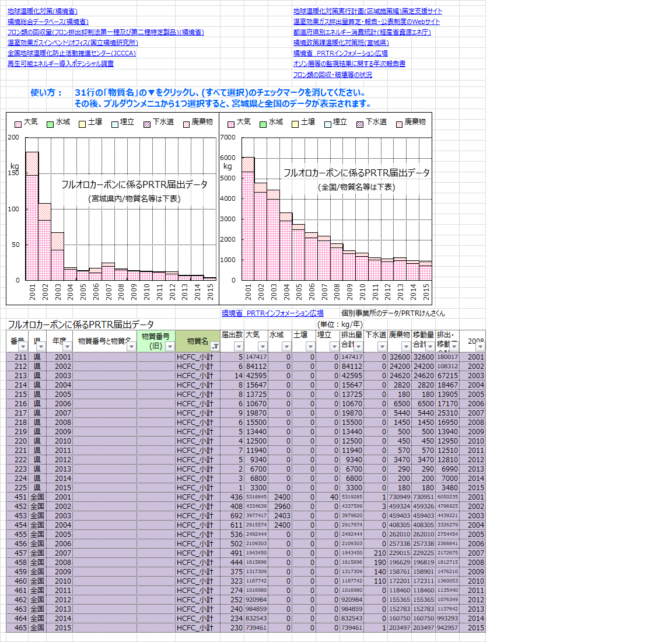
Task: Open the 排出量合計 column filter dropdown
Action: (x=359, y=346)
